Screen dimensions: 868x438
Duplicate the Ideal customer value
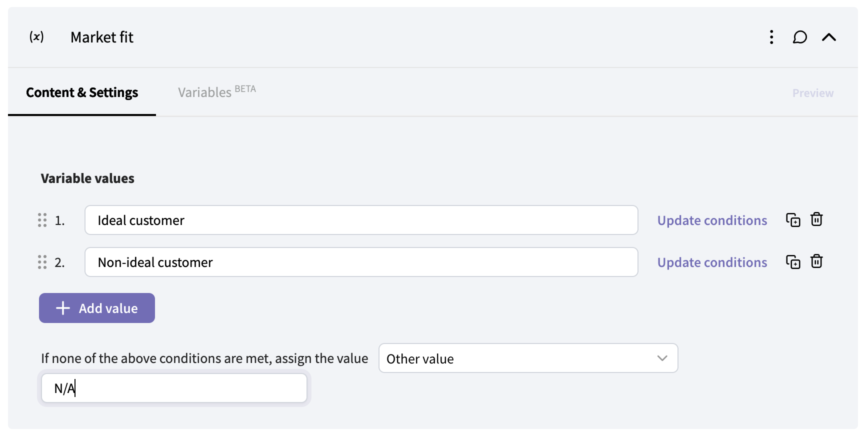click(x=793, y=220)
